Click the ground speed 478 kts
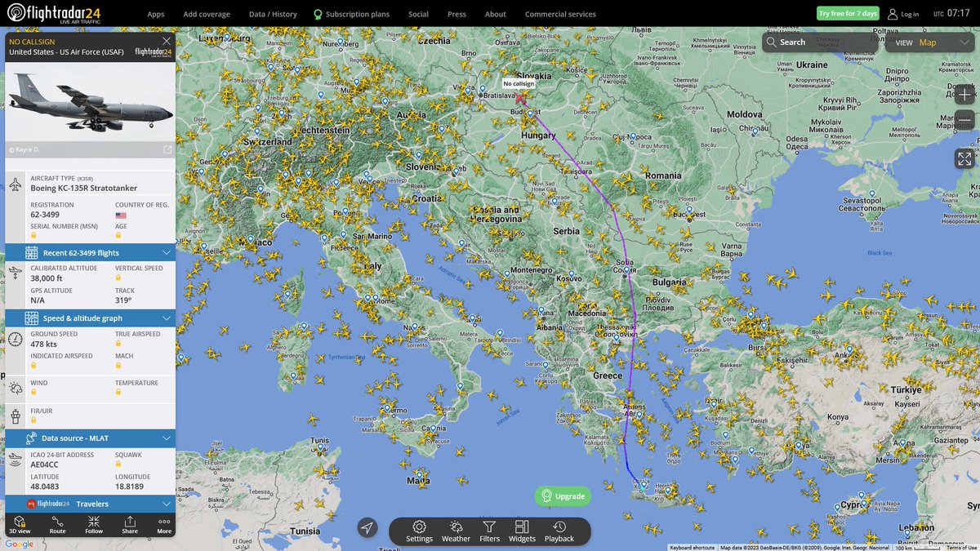Viewport: 980px width, 551px height. click(x=43, y=344)
